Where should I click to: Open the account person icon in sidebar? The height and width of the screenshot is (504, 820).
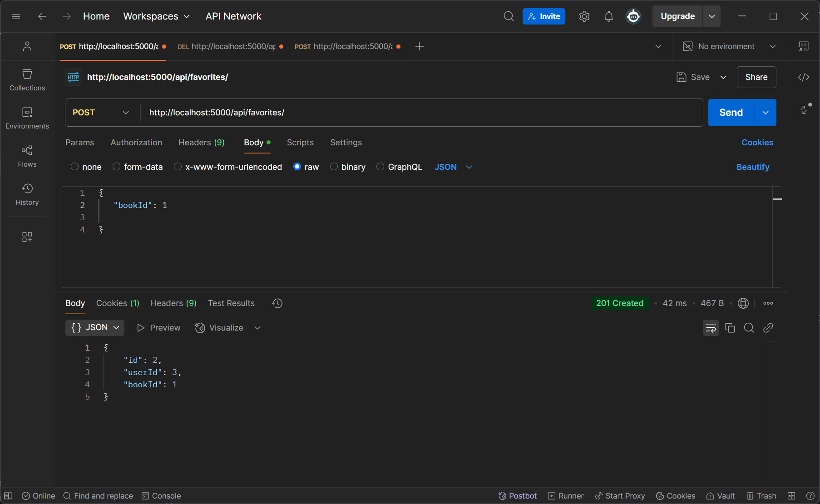point(27,46)
